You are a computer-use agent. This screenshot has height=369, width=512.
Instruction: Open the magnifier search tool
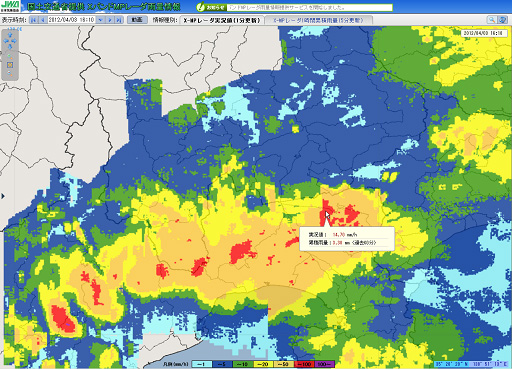tap(492, 20)
